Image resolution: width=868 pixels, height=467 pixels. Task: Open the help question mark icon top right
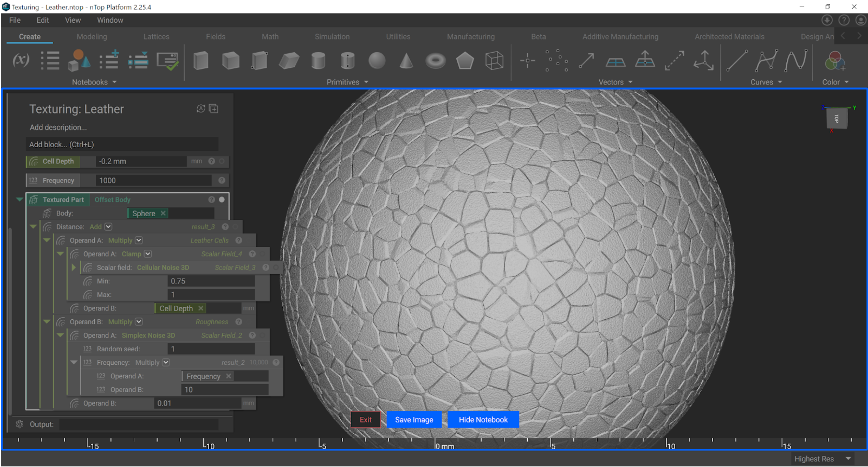coord(844,20)
